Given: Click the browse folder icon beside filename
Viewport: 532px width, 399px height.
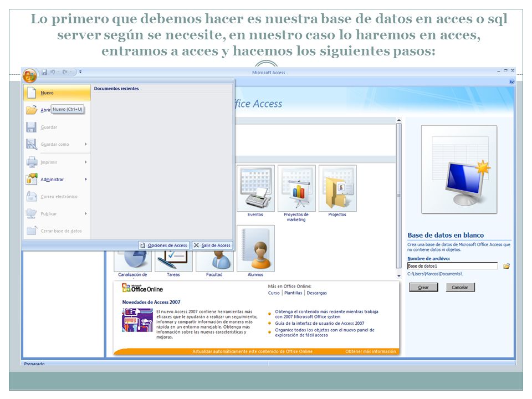Looking at the screenshot, I should [507, 266].
